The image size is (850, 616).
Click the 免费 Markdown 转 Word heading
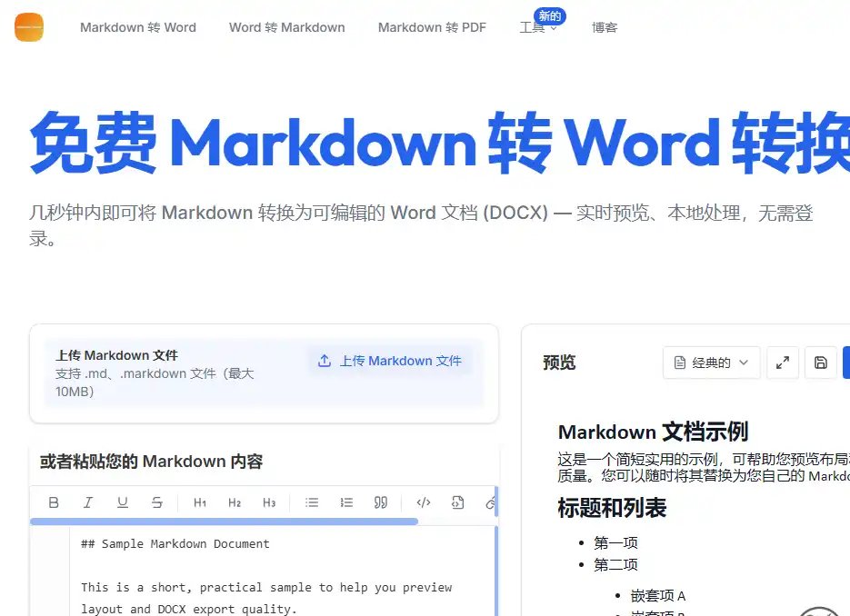click(x=440, y=143)
